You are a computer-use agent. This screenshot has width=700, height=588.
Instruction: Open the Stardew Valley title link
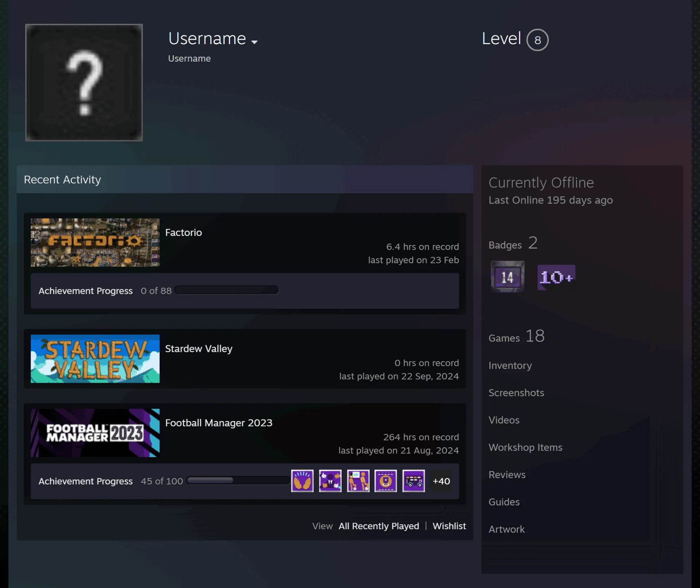[199, 349]
